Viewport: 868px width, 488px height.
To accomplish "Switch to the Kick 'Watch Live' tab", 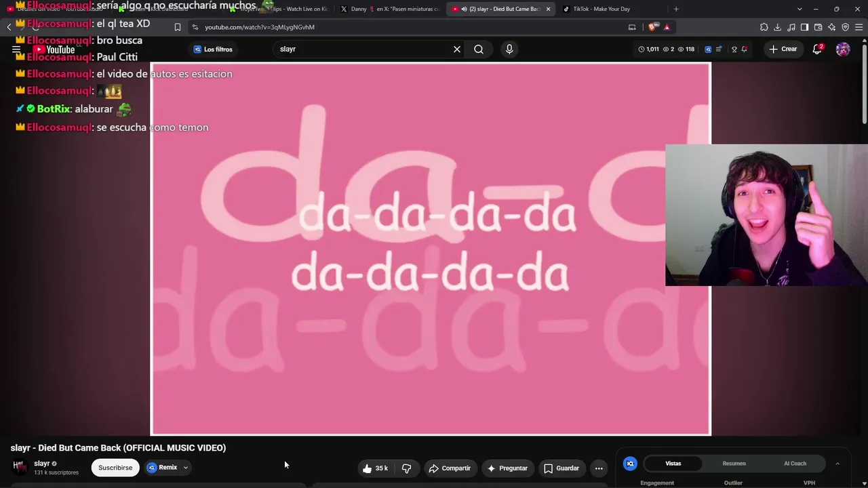I will (279, 9).
